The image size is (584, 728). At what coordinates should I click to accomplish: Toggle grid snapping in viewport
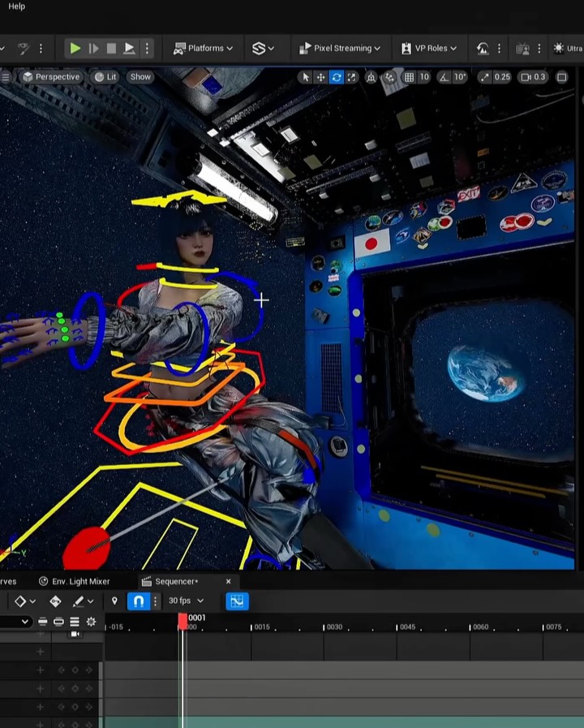(410, 77)
